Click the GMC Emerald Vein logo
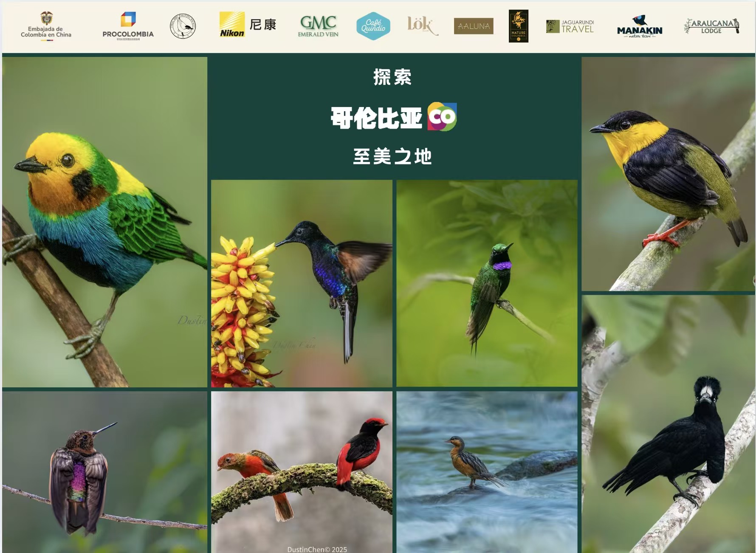 [x=318, y=26]
